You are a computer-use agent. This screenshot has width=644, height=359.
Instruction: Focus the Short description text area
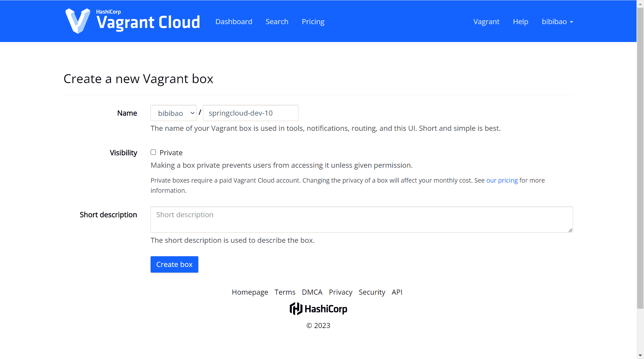(362, 220)
